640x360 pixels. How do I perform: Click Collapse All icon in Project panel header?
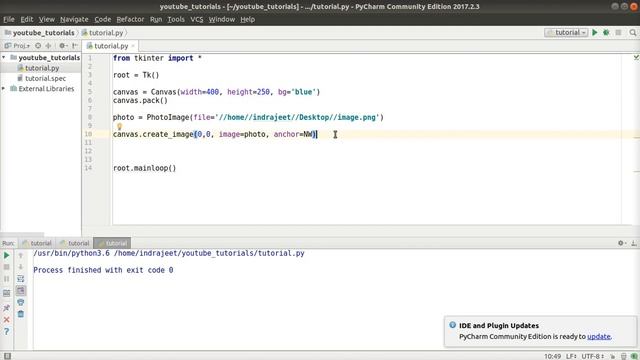point(48,46)
